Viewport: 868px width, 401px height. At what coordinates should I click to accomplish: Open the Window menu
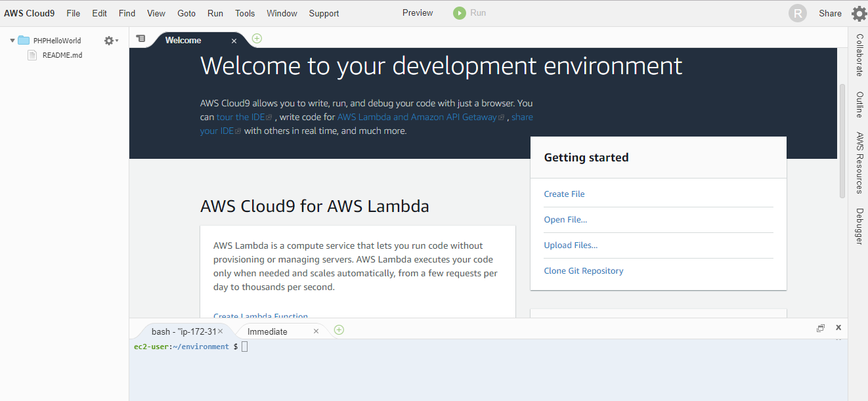pyautogui.click(x=282, y=13)
